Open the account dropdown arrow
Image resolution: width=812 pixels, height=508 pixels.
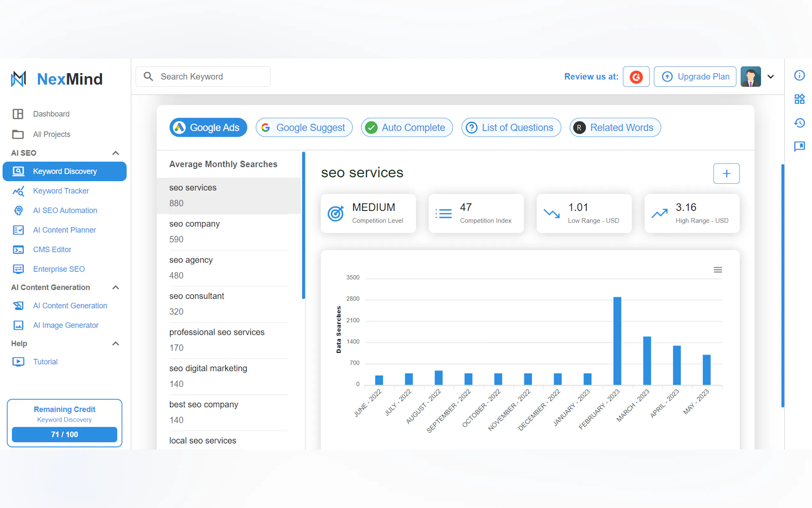tap(770, 76)
